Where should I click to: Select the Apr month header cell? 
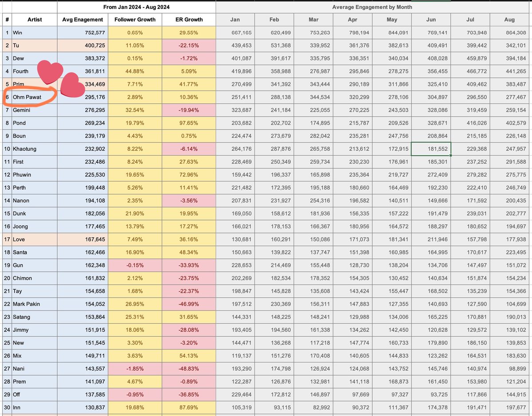click(x=353, y=20)
